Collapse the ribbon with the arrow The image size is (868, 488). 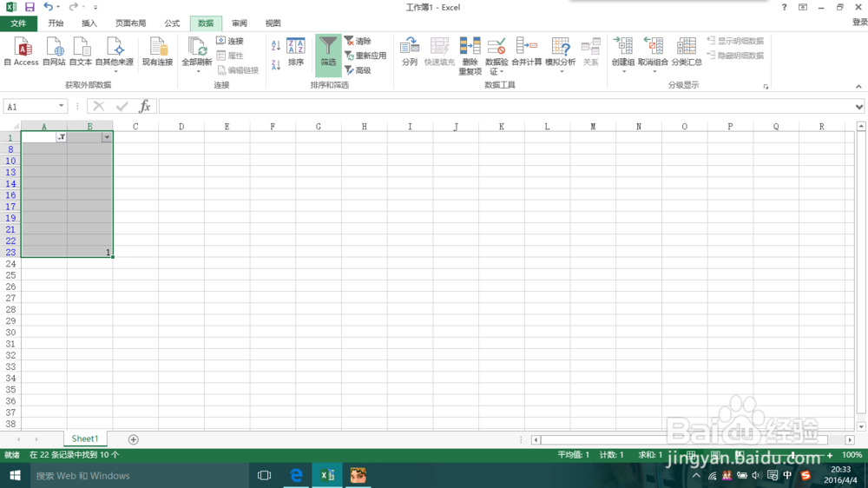point(858,87)
